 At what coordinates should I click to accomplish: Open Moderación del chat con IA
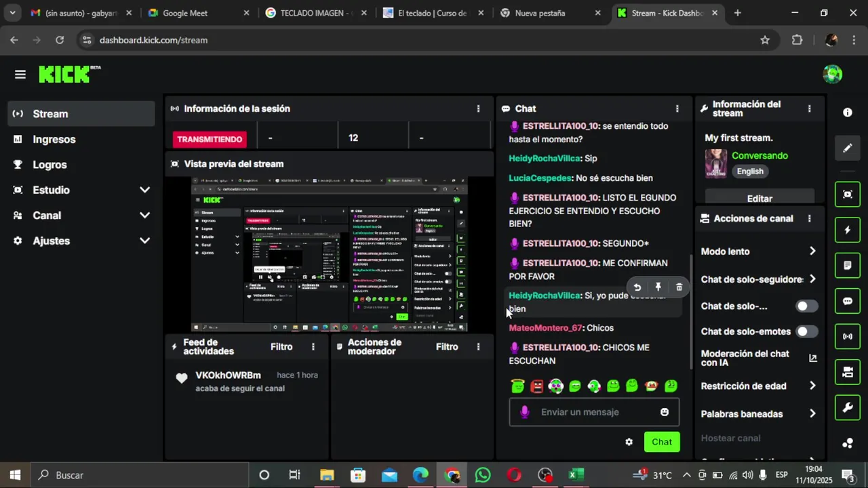pyautogui.click(x=758, y=358)
